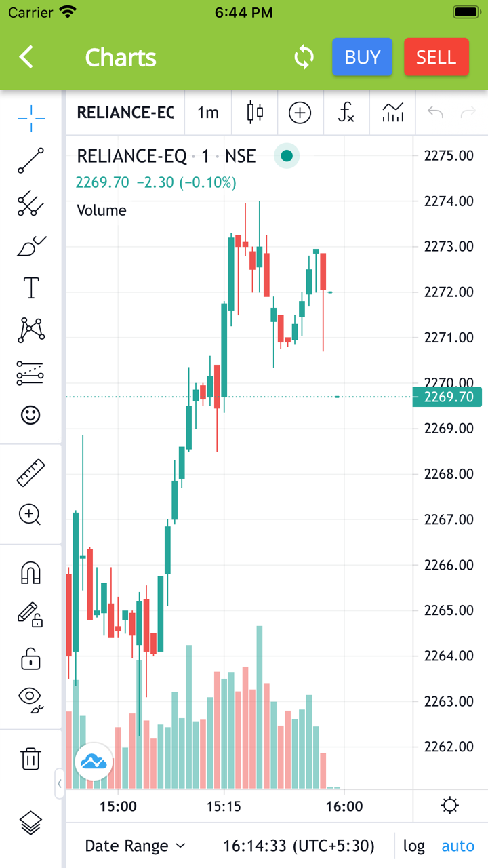Screen dimensions: 488x868
Task: Expand the Date Range dropdown
Action: (135, 846)
